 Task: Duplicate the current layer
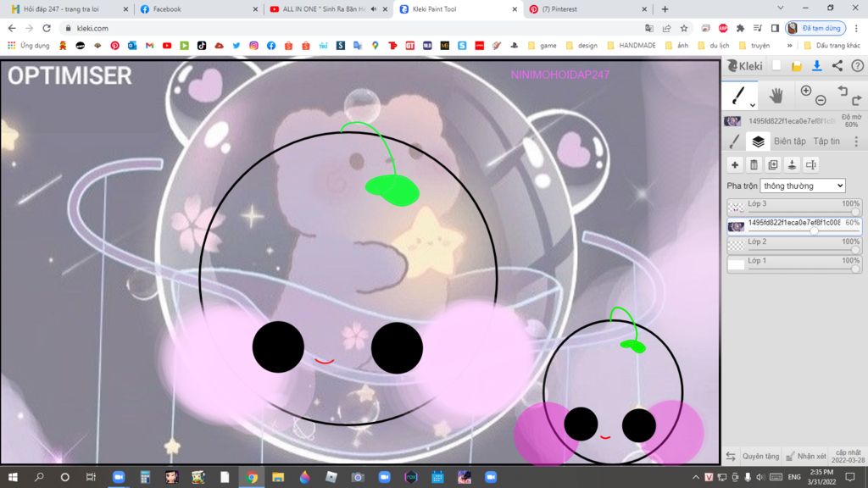(773, 165)
